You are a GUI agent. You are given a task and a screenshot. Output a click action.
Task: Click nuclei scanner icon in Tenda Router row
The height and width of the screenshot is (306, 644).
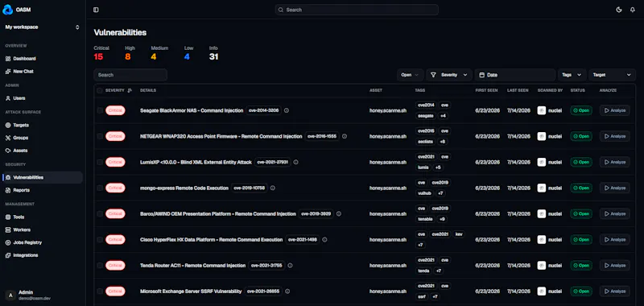point(542,266)
